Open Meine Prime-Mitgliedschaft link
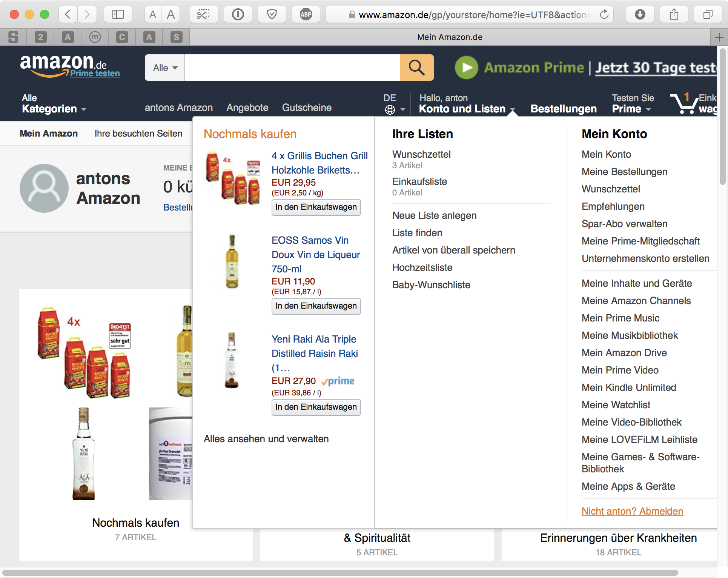This screenshot has width=728, height=578. click(x=640, y=241)
